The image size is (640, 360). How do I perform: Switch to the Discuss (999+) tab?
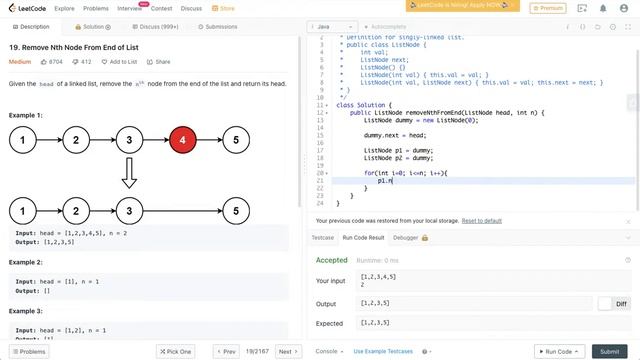155,27
